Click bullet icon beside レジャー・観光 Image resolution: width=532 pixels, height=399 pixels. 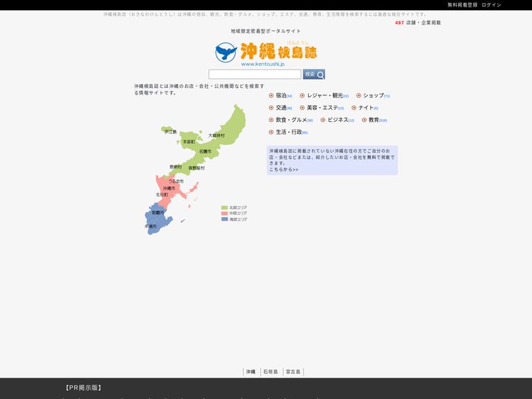coord(302,95)
